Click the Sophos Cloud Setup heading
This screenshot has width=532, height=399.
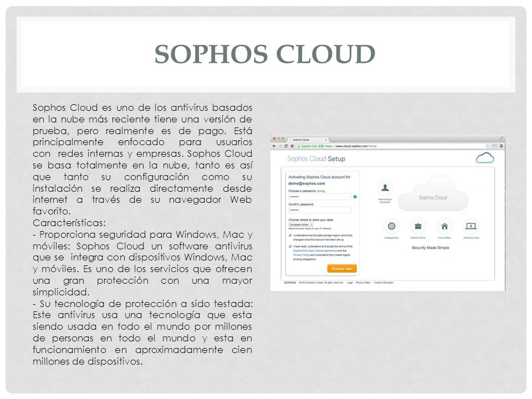pyautogui.click(x=316, y=159)
